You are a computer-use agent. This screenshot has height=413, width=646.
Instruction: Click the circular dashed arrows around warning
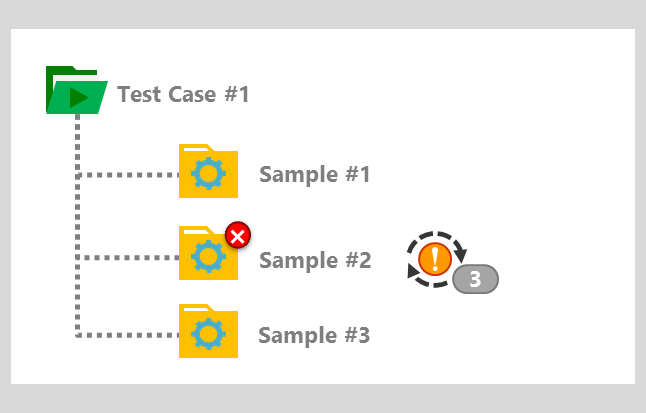point(437,259)
